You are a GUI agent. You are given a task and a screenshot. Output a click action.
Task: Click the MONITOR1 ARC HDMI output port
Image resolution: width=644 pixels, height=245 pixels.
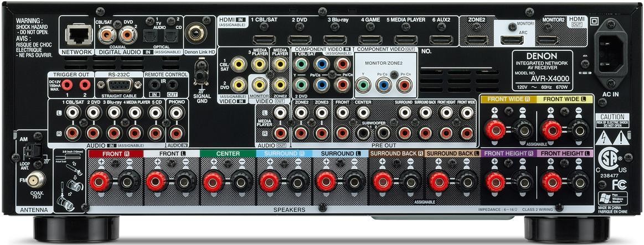click(x=512, y=40)
